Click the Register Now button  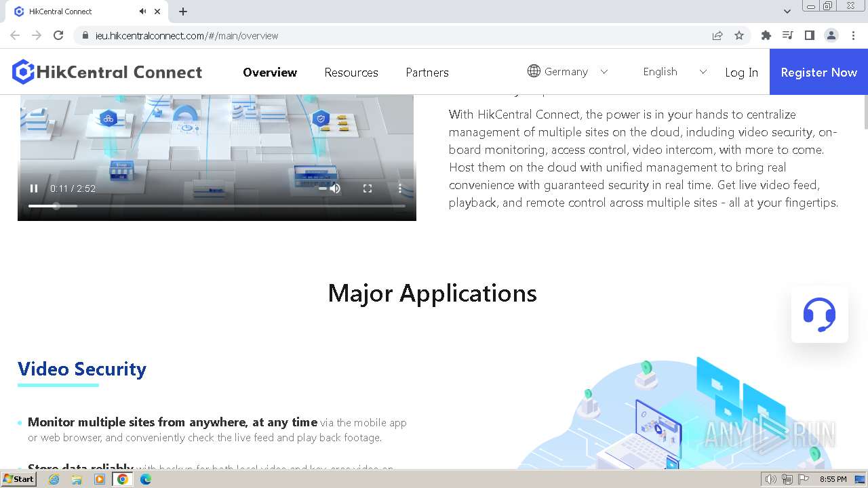point(818,72)
